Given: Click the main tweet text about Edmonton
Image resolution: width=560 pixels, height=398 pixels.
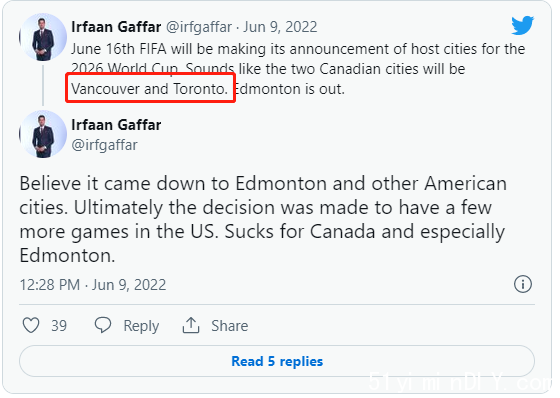Looking at the screenshot, I should (263, 219).
